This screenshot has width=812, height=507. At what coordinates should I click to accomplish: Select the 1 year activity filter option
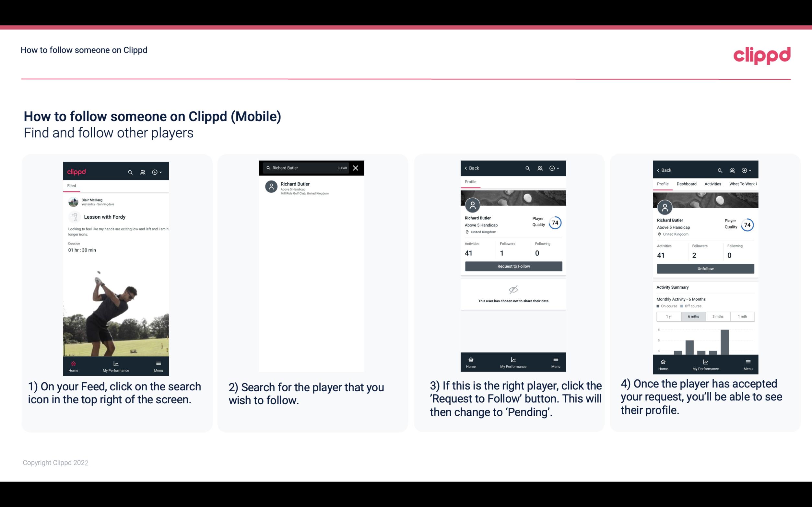668,316
